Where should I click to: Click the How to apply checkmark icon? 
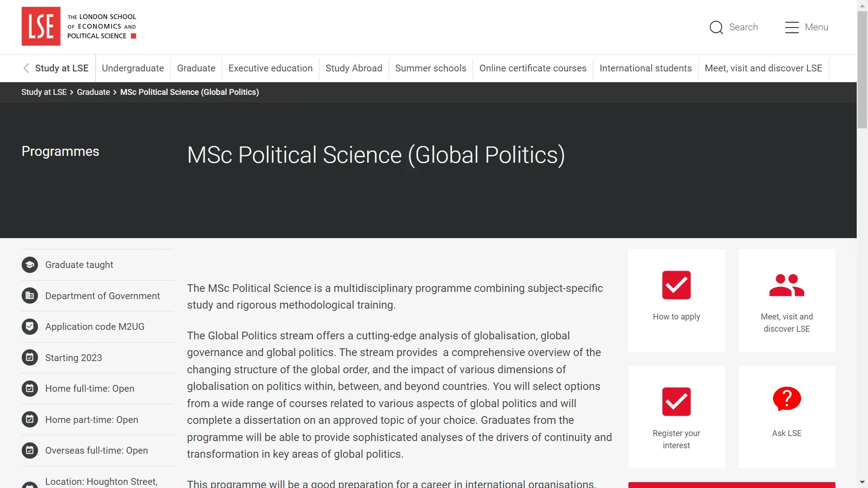[x=676, y=285]
